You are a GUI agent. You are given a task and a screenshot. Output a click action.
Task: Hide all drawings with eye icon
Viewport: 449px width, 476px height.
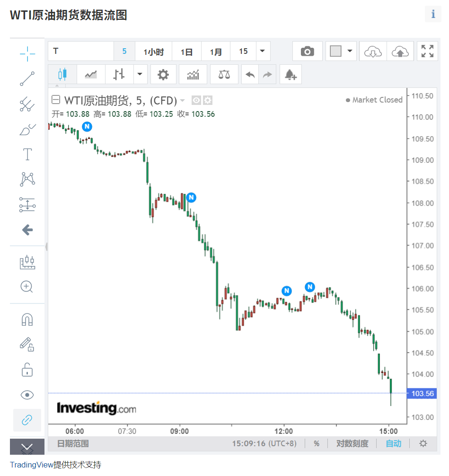click(27, 395)
